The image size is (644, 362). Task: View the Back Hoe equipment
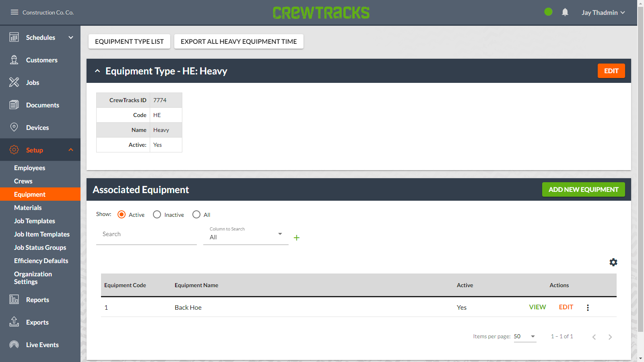[537, 307]
